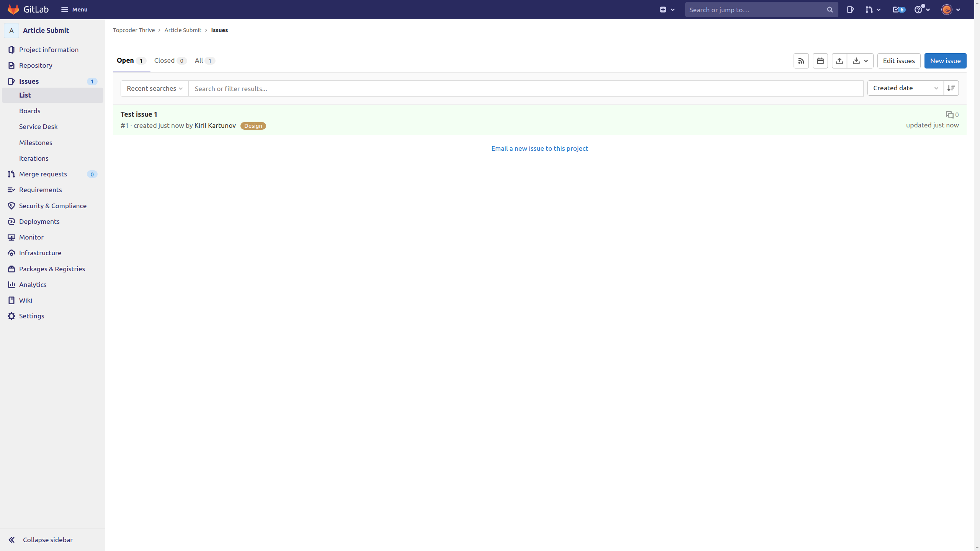Open the issues icon in top navbar
The image size is (980, 551).
850,10
